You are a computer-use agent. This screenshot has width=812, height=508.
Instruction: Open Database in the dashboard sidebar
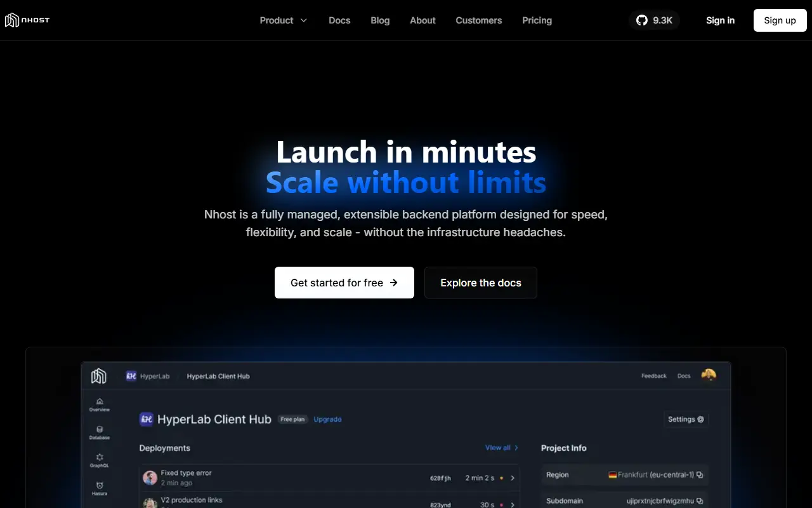[100, 432]
